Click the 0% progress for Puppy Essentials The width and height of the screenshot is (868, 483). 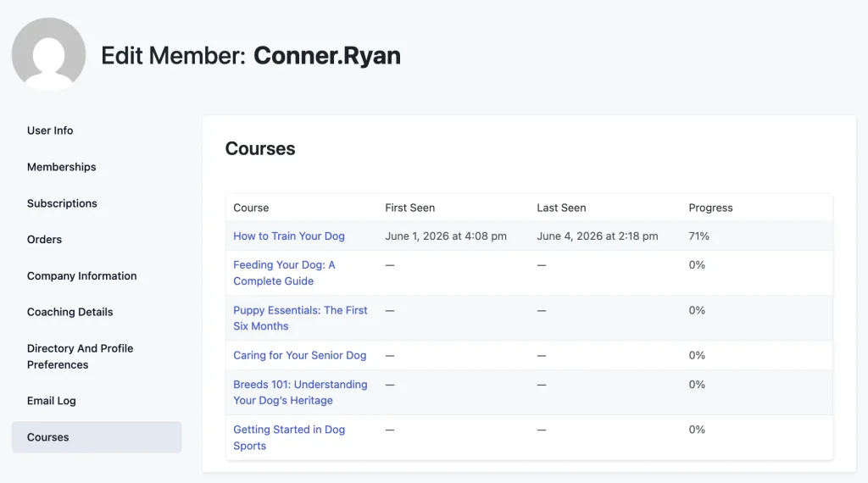pyautogui.click(x=697, y=310)
